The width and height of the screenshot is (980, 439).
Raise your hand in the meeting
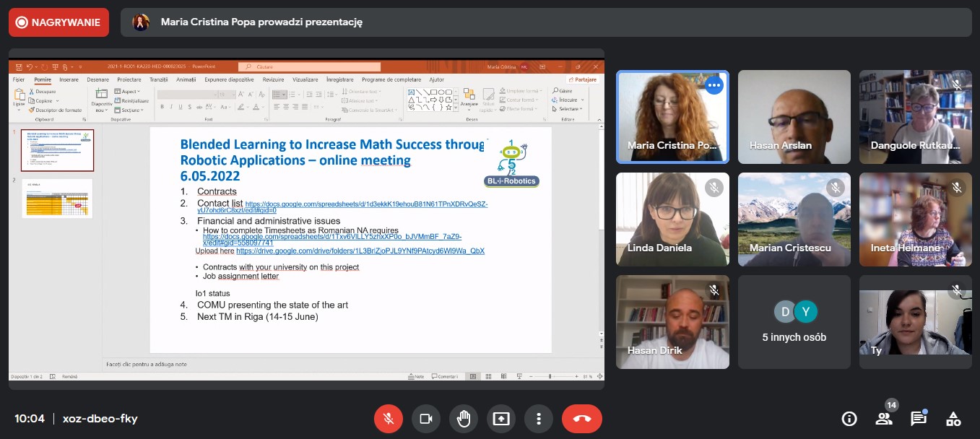(464, 419)
